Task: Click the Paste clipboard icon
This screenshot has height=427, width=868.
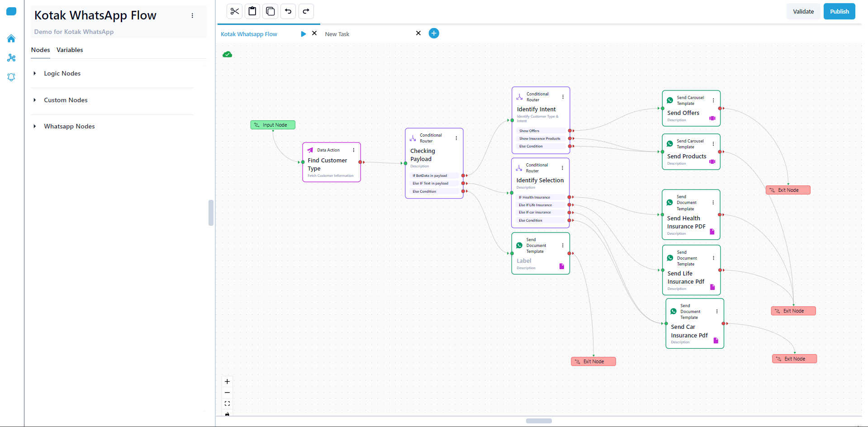Action: click(252, 11)
